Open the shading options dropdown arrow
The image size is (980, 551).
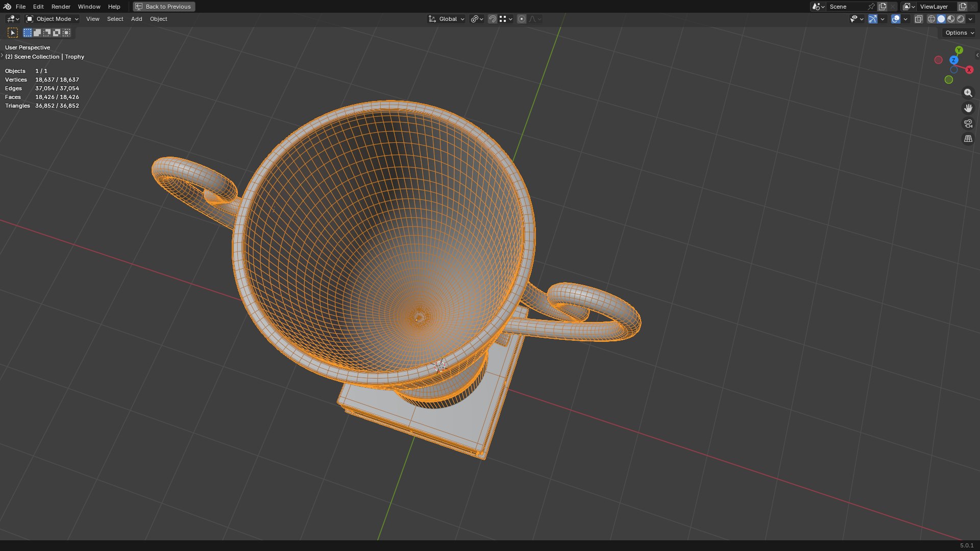pyautogui.click(x=970, y=19)
